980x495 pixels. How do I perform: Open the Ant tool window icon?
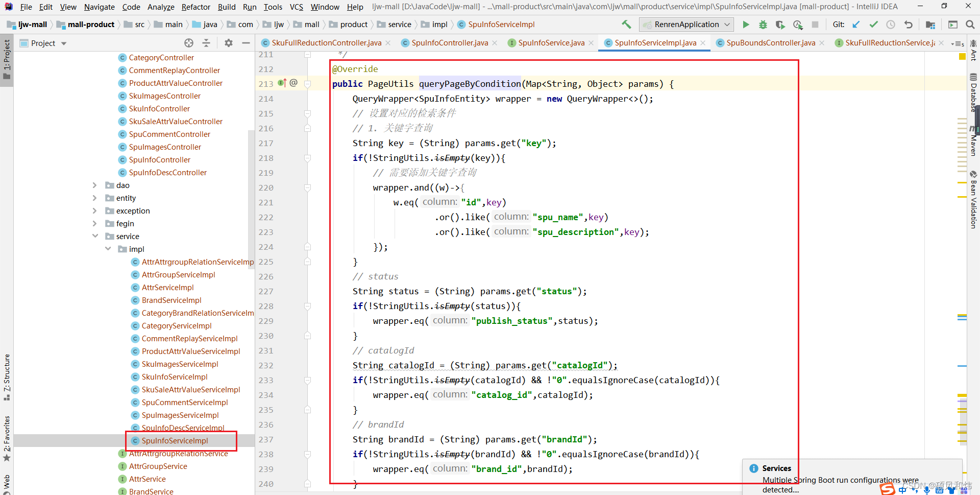point(973,51)
